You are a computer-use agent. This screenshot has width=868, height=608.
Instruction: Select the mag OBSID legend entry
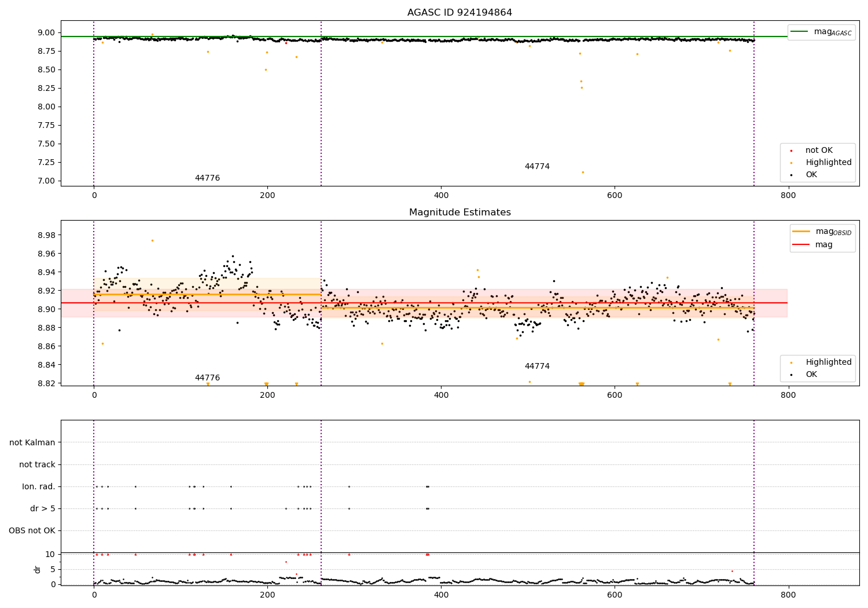point(822,232)
